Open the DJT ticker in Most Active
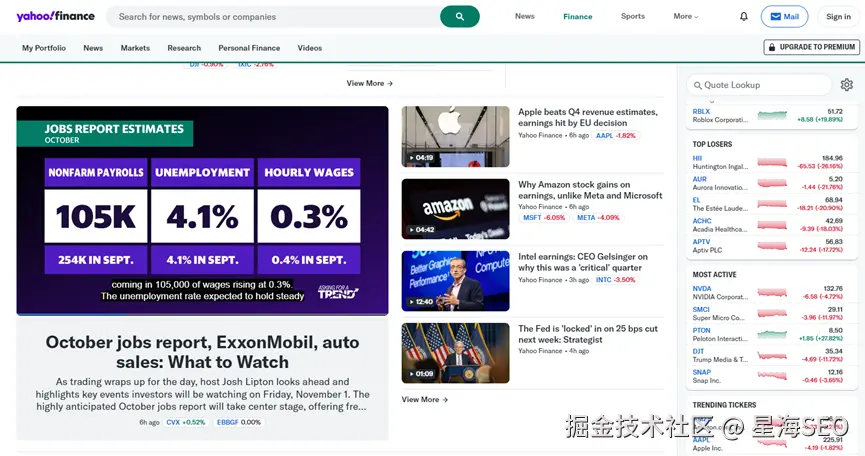The image size is (865, 456). 698,352
